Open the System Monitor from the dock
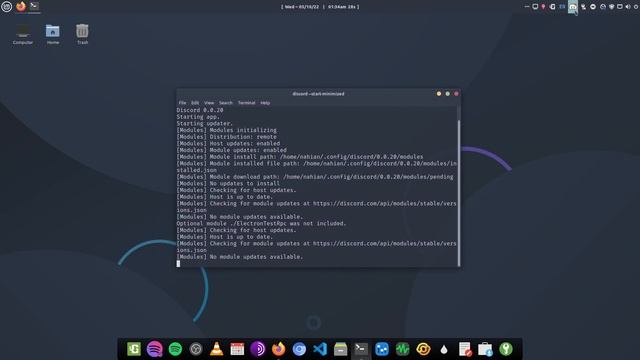This screenshot has width=640, height=360. 402,349
